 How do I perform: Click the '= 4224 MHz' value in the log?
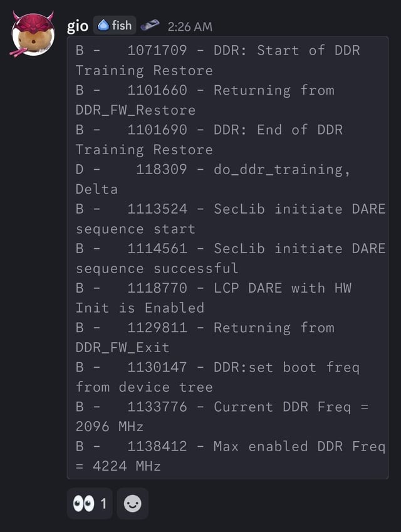[118, 466]
